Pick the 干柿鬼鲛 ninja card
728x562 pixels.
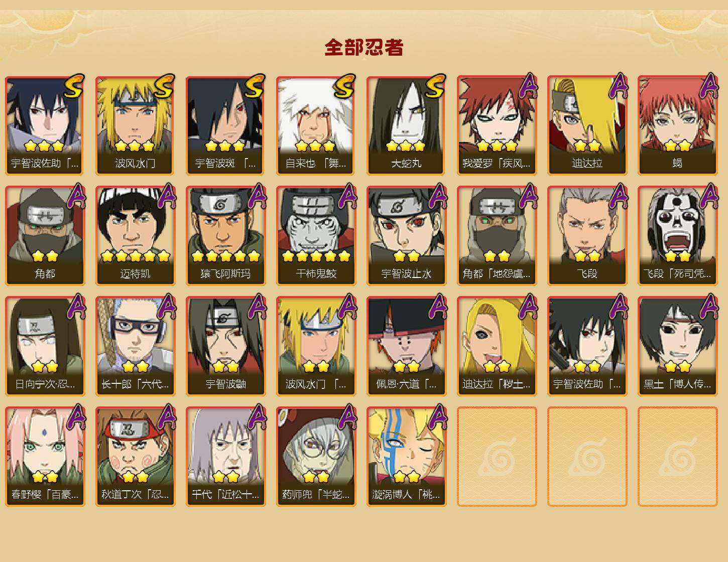pyautogui.click(x=316, y=236)
